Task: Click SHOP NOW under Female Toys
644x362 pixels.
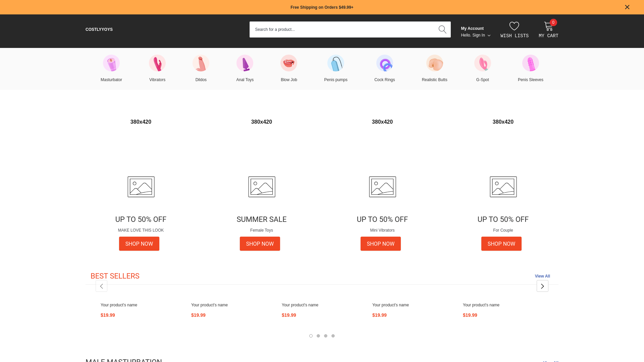Action: click(x=260, y=244)
